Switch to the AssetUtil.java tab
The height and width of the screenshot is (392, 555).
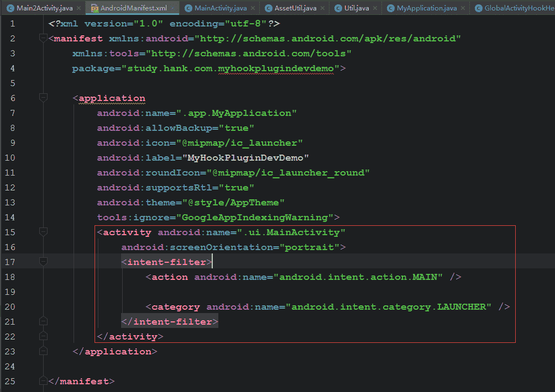tap(295, 8)
